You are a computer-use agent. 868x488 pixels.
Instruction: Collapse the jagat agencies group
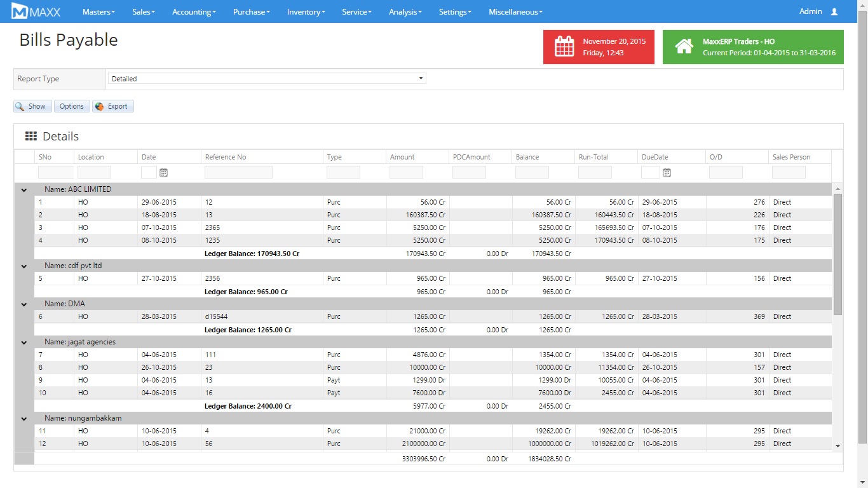tap(24, 342)
